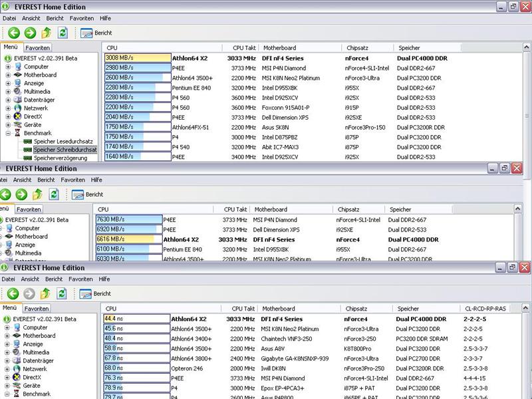Click CL-RCD-RP-RAS column header in bottom window
The height and width of the screenshot is (399, 532).
(x=485, y=309)
